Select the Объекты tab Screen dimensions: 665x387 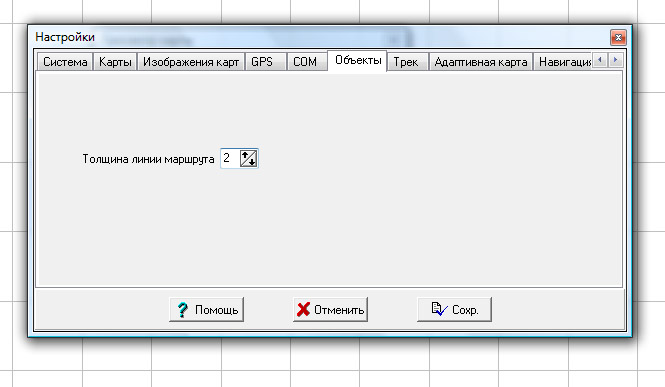357,61
